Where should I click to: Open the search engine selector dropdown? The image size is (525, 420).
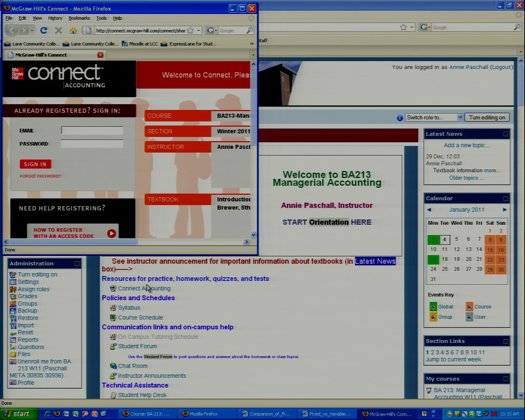tap(212, 30)
